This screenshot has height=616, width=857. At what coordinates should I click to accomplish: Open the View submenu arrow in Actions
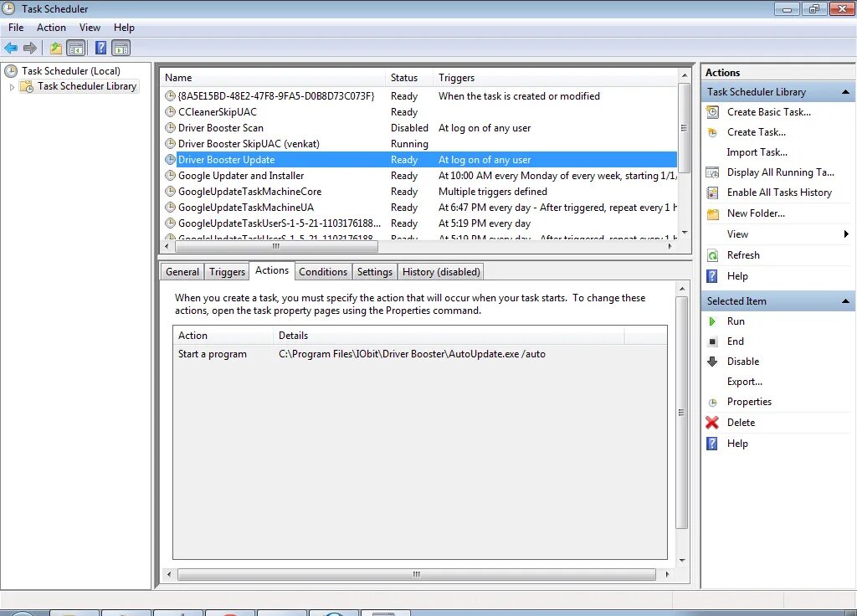[846, 234]
